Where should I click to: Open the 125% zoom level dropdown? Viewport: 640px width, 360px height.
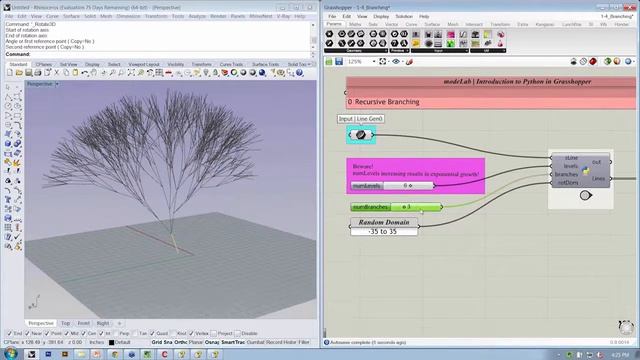(x=374, y=62)
